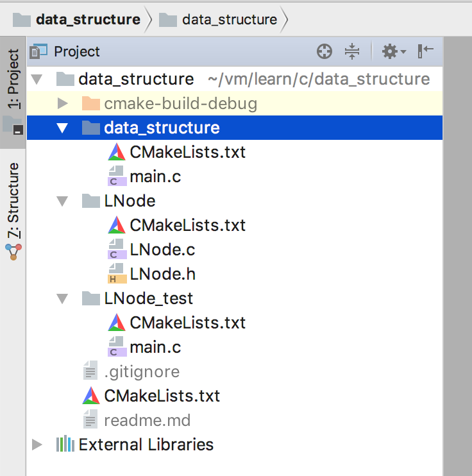Collapse the LNode_test folder
The height and width of the screenshot is (476, 472).
pyautogui.click(x=63, y=299)
